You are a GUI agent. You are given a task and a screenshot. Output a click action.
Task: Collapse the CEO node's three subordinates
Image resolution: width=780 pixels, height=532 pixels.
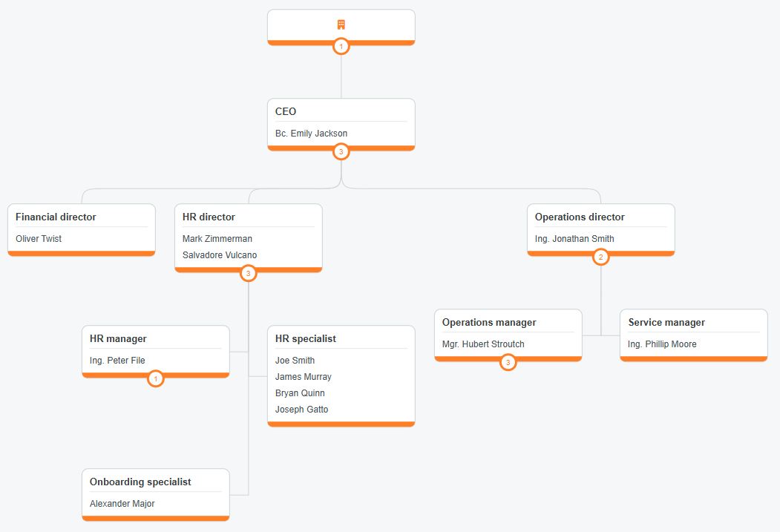click(x=341, y=151)
